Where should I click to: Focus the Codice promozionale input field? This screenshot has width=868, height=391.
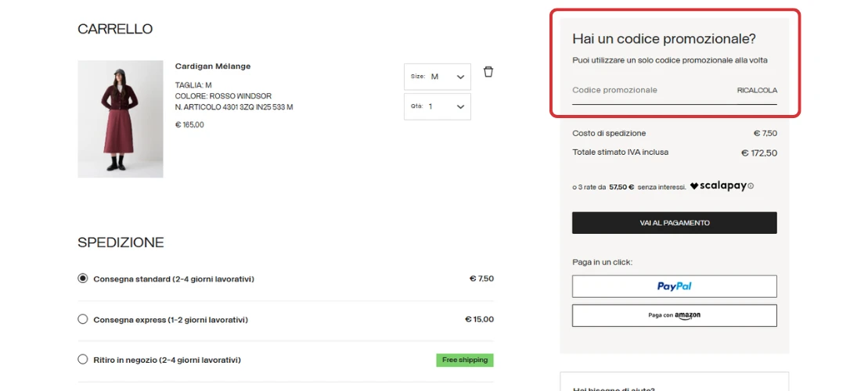click(x=650, y=91)
